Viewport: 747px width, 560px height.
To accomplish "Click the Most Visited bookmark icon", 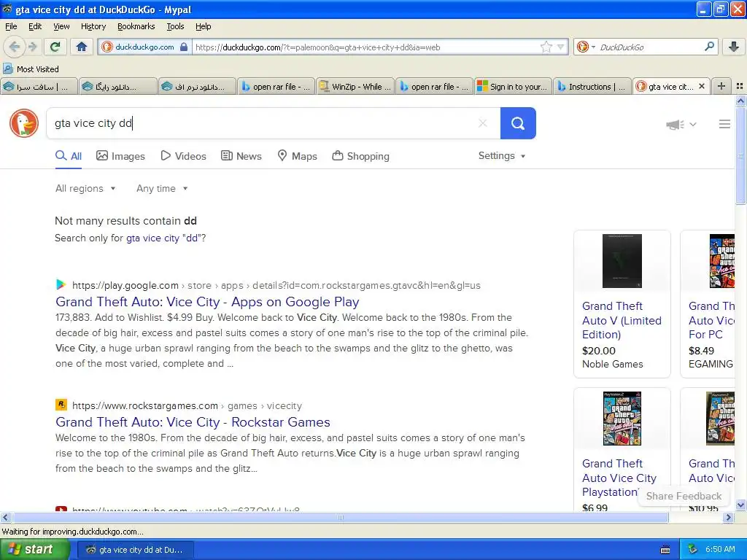I will pos(7,69).
